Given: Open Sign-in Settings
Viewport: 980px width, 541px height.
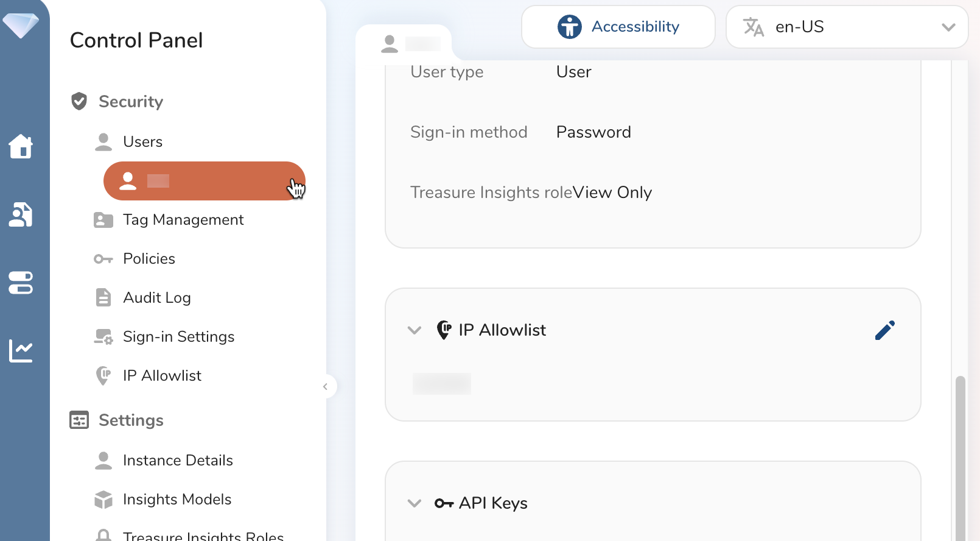Looking at the screenshot, I should coord(178,337).
